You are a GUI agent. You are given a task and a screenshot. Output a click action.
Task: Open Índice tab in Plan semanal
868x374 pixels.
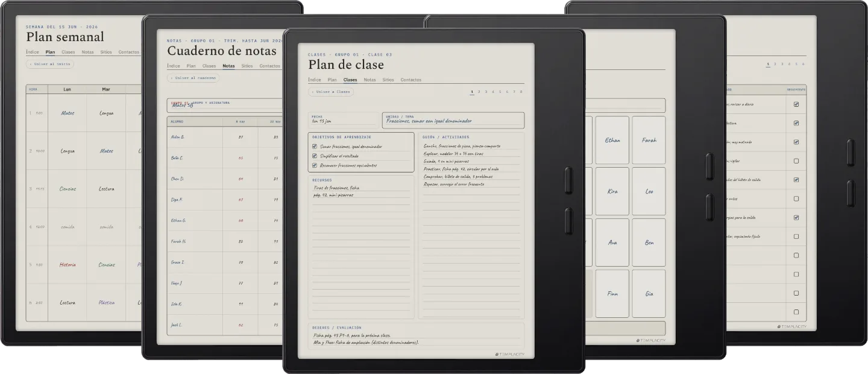pos(33,52)
